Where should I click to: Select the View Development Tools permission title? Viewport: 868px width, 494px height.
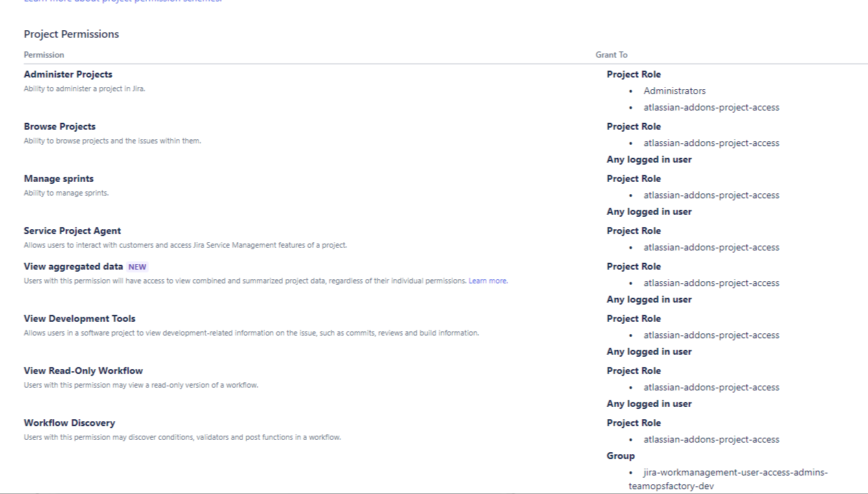pyautogui.click(x=80, y=318)
